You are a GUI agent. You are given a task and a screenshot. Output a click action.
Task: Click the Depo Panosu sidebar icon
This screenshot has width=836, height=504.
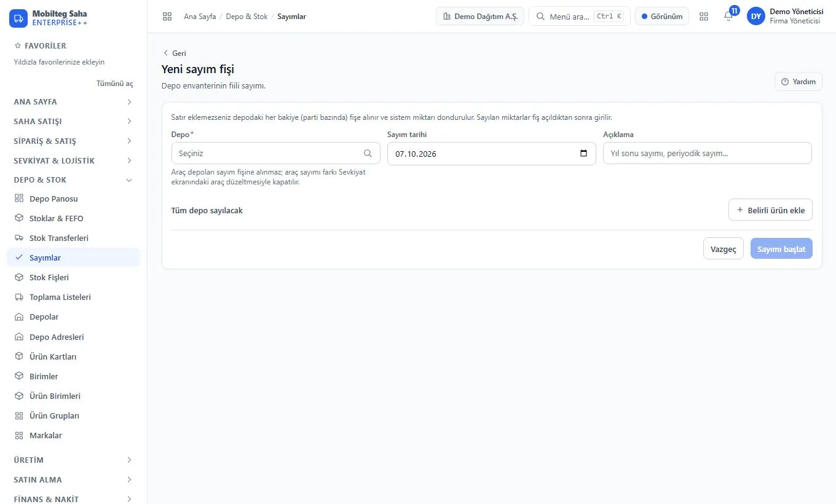tap(19, 199)
